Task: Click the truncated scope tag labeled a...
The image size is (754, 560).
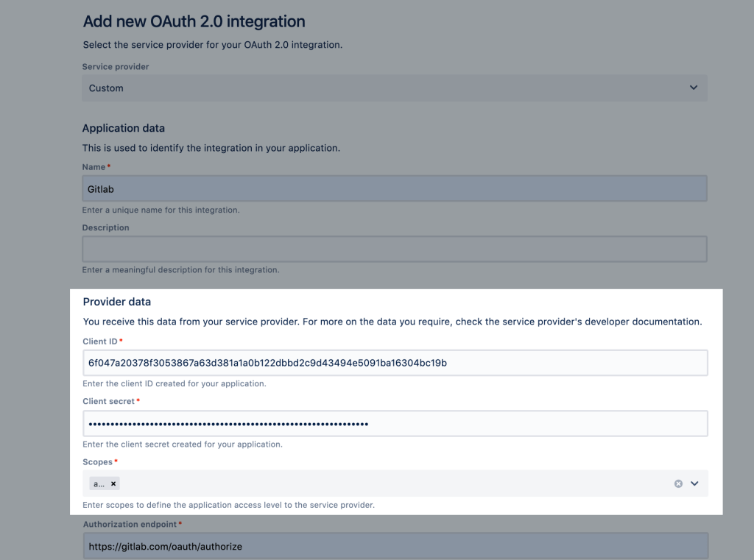Action: pos(99,483)
